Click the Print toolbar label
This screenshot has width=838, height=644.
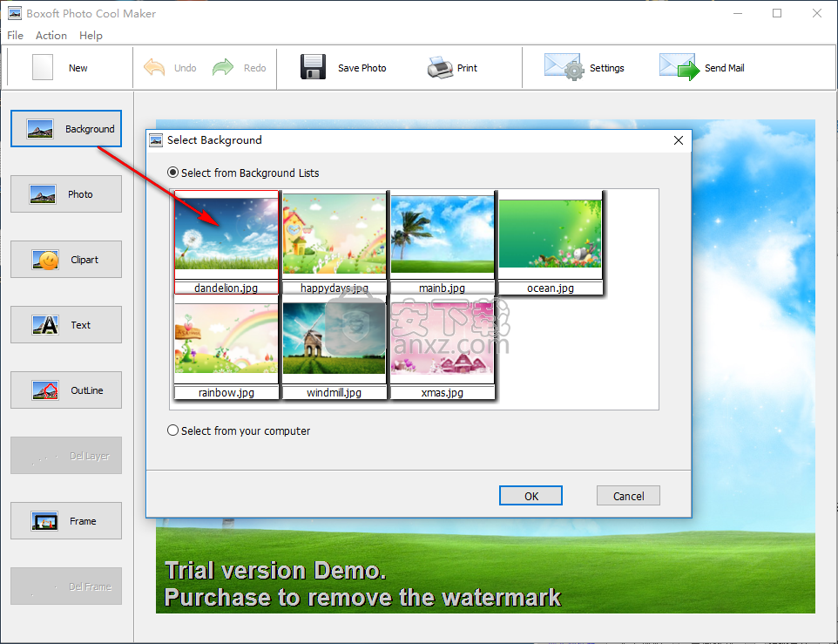pyautogui.click(x=467, y=68)
